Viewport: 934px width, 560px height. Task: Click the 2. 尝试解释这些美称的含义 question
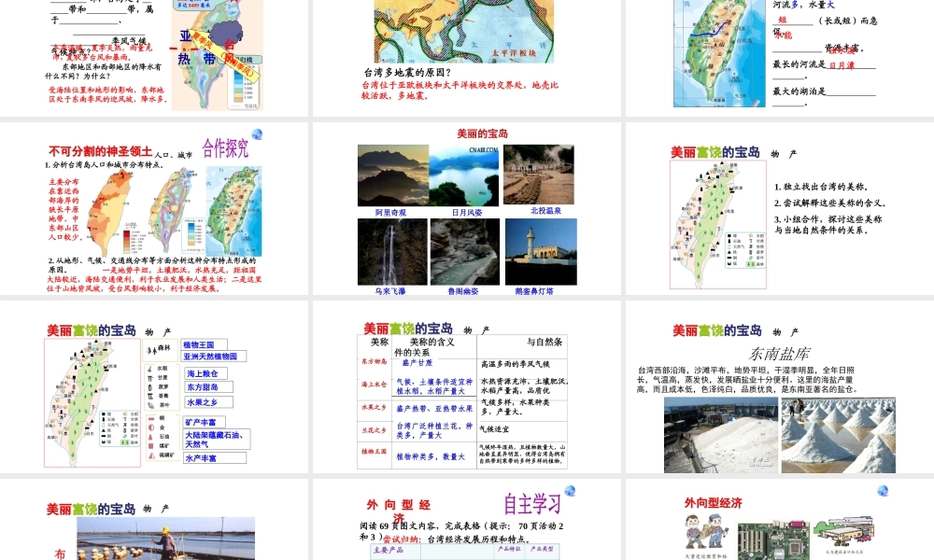(x=830, y=203)
